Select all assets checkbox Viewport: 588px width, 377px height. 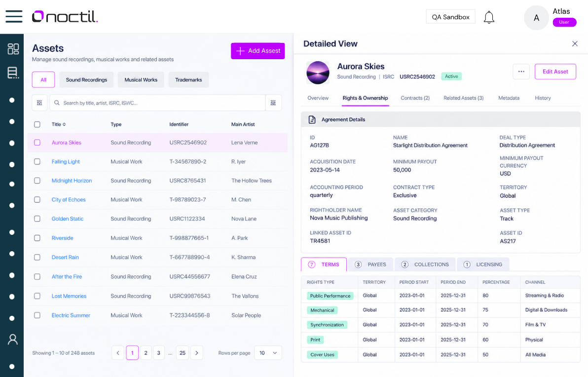click(x=37, y=124)
